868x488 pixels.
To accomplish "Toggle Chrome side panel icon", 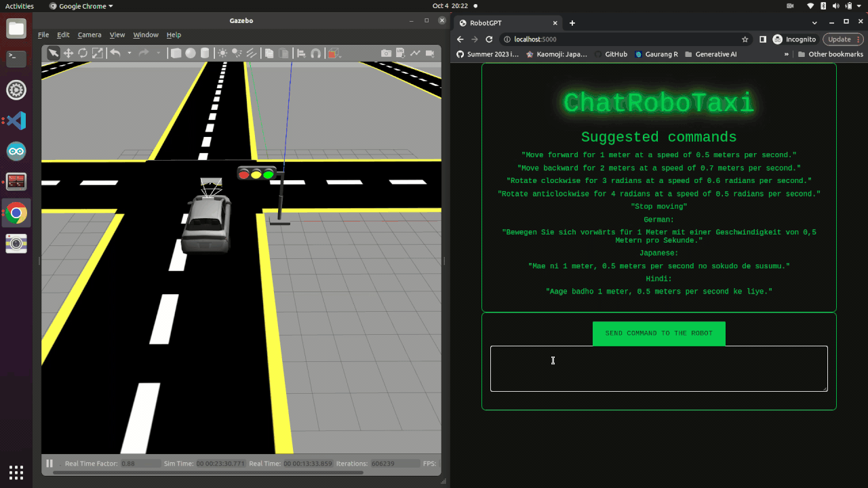I will [763, 39].
